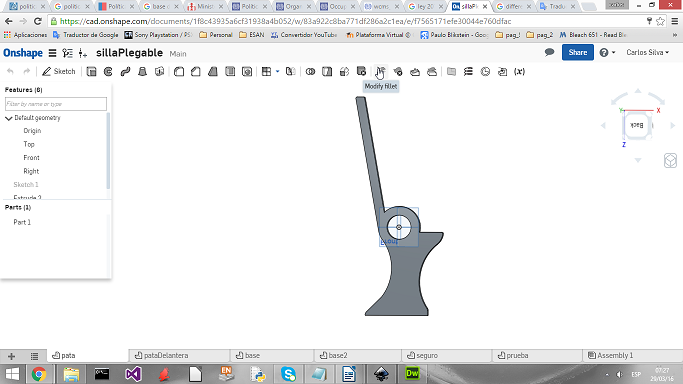This screenshot has height=384, width=683.
Task: Select the Loft tool
Action: click(x=142, y=71)
